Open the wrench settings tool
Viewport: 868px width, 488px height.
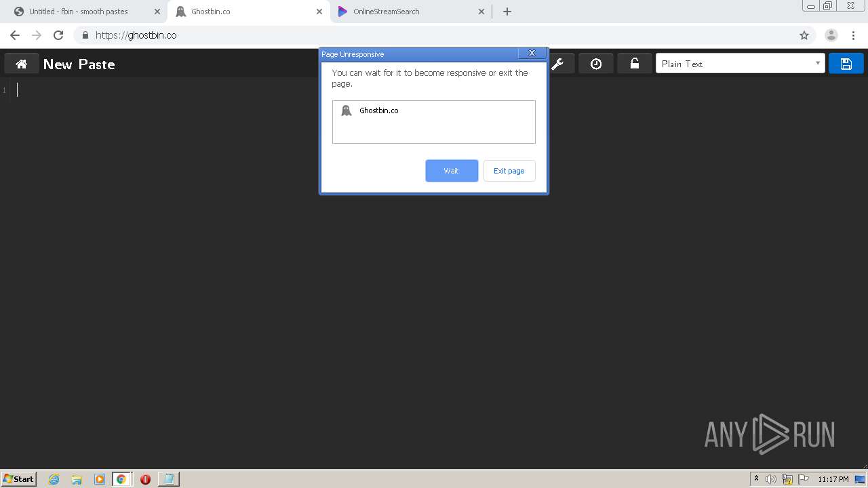pos(557,64)
